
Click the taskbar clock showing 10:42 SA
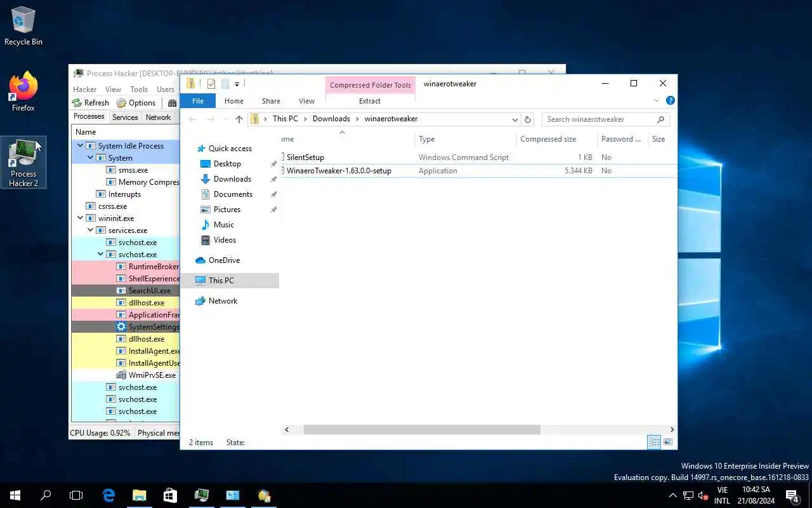point(756,495)
